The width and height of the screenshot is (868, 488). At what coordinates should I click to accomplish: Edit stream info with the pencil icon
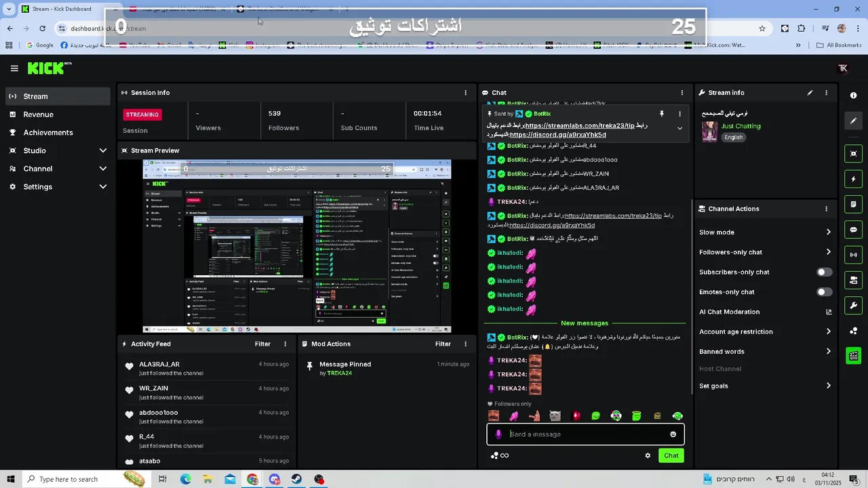point(810,93)
